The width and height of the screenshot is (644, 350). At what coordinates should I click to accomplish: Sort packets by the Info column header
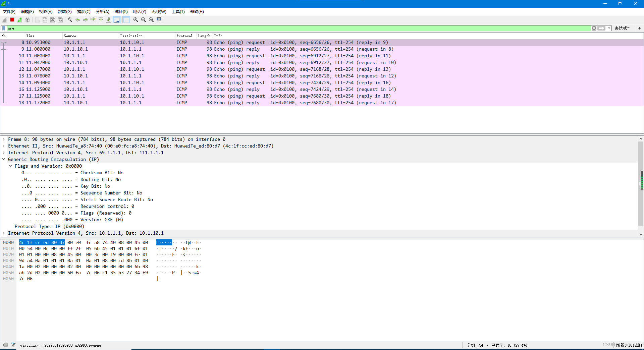pos(428,36)
